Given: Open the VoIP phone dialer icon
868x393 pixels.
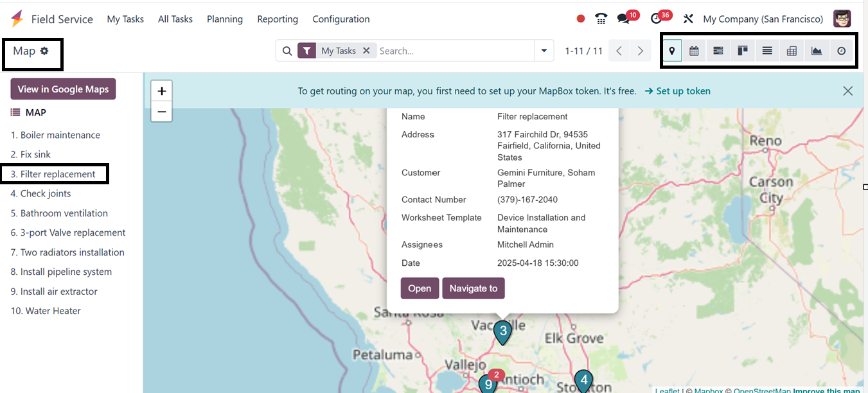Looking at the screenshot, I should tap(601, 19).
